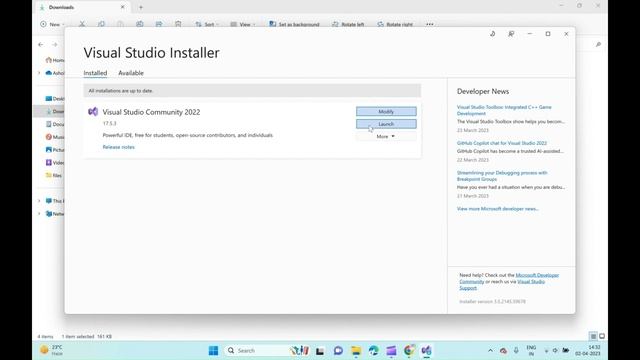
Task: Open the See more ellipsis in File Explorer
Action: point(430,24)
